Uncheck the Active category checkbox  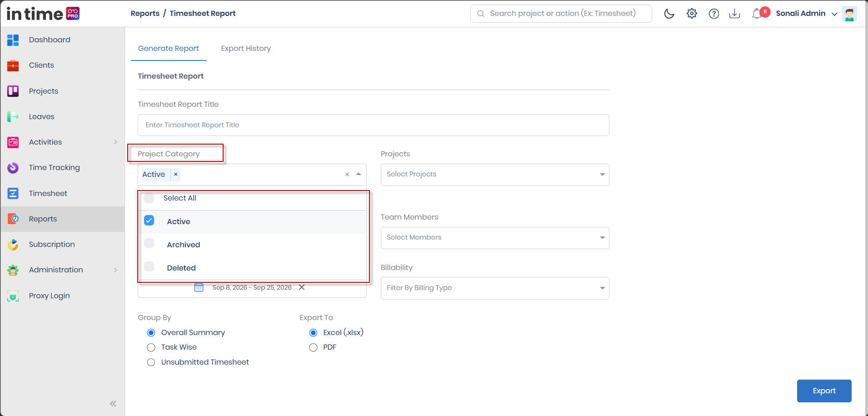(x=149, y=221)
